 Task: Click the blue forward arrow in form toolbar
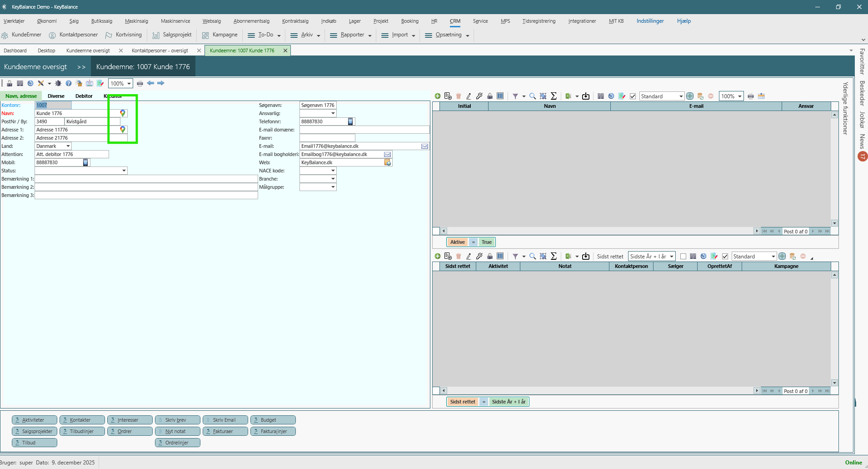[x=161, y=83]
